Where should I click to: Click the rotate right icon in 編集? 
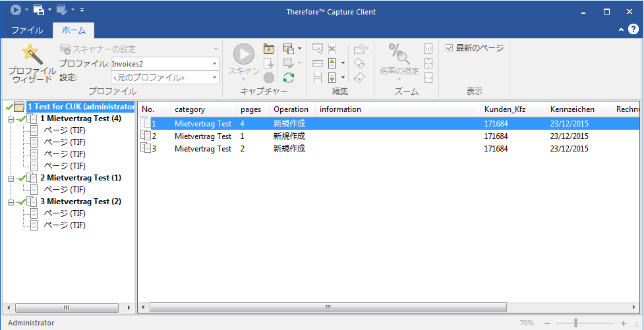click(359, 78)
